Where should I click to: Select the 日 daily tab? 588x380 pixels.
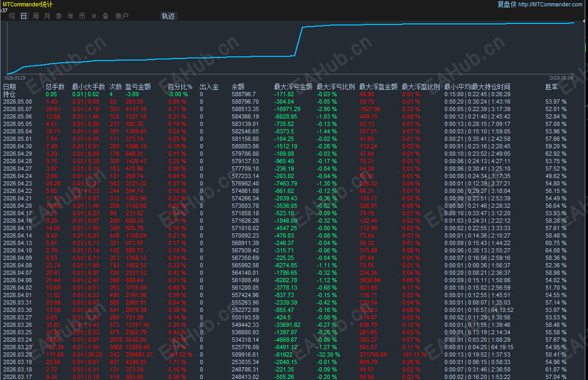(23, 16)
